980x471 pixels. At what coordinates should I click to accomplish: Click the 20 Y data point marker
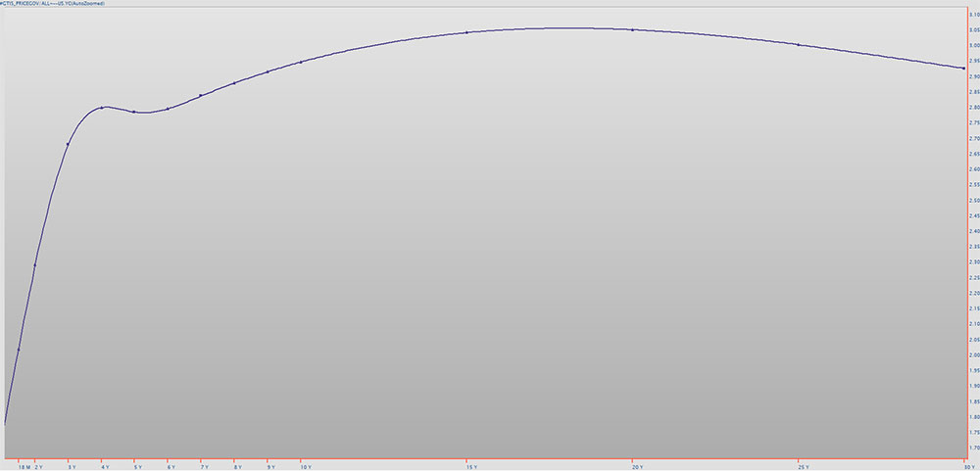(632, 29)
